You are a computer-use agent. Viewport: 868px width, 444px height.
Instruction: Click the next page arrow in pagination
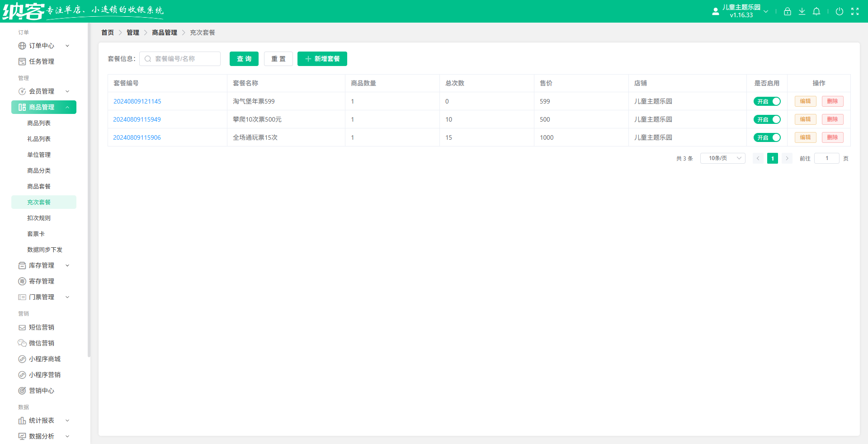787,158
